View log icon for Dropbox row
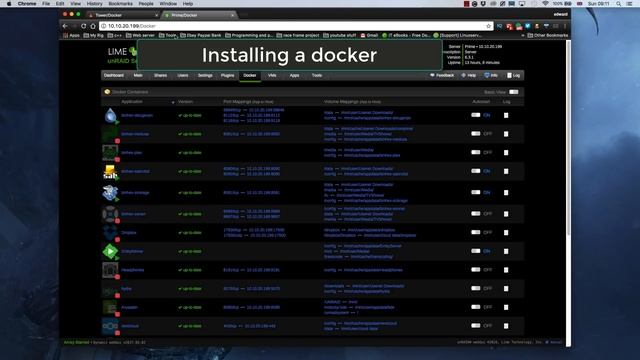Image resolution: width=640 pixels, height=360 pixels. (x=506, y=233)
